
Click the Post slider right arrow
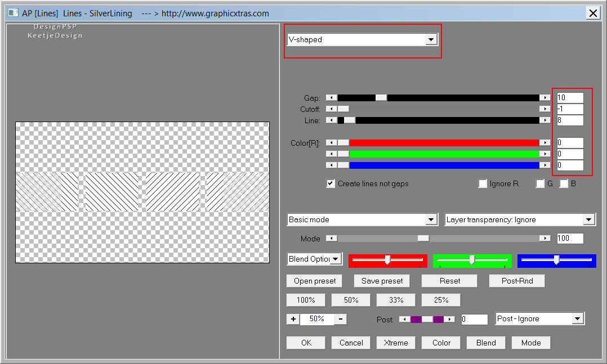449,319
